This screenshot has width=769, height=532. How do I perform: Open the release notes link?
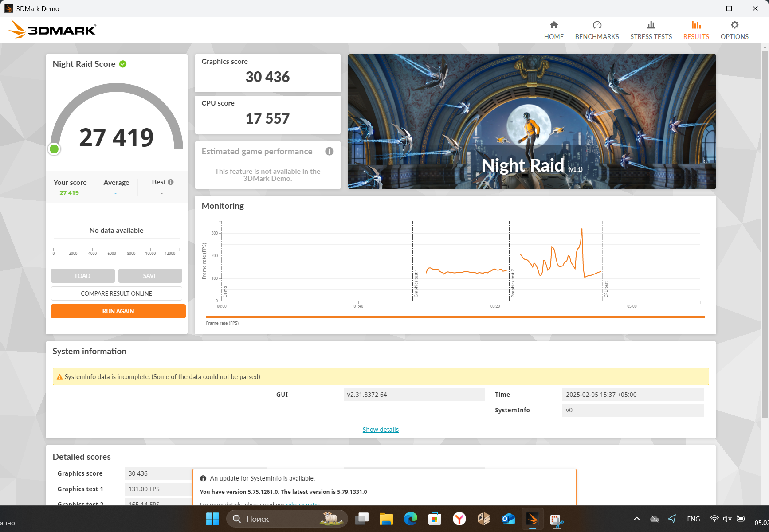click(x=303, y=504)
